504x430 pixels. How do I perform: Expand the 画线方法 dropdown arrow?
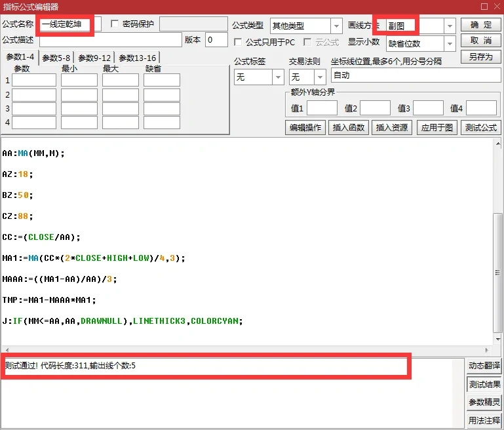tap(450, 26)
